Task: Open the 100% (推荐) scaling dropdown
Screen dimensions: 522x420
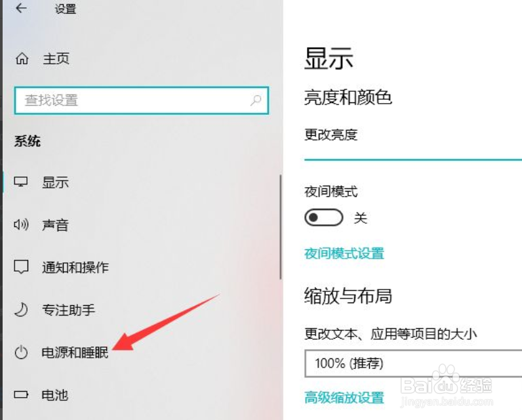Action: coord(413,364)
